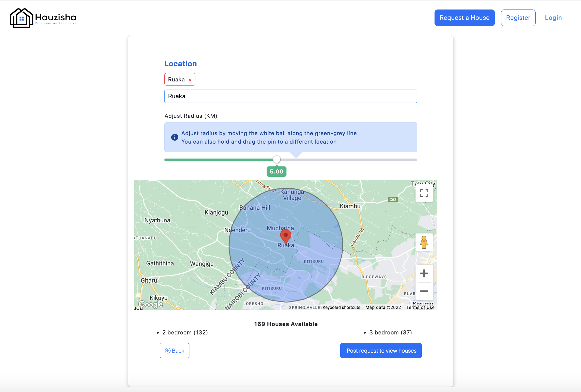Viewport: 581px width, 392px height.
Task: Click the radius slider handle at 5.00
Action: point(277,160)
